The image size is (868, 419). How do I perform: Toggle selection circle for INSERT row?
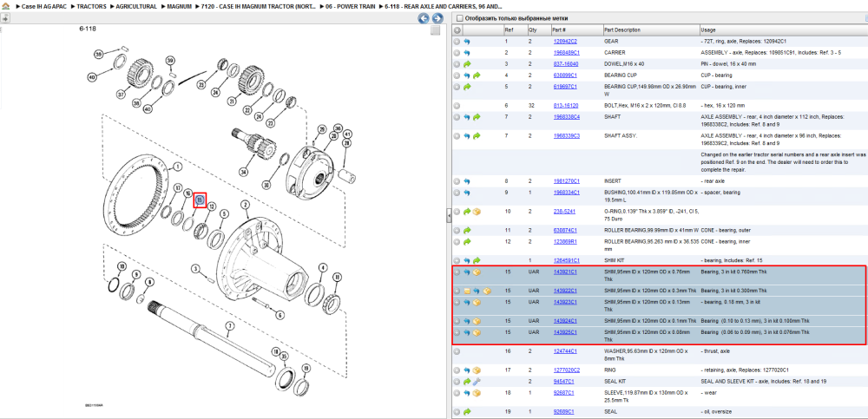click(x=457, y=181)
